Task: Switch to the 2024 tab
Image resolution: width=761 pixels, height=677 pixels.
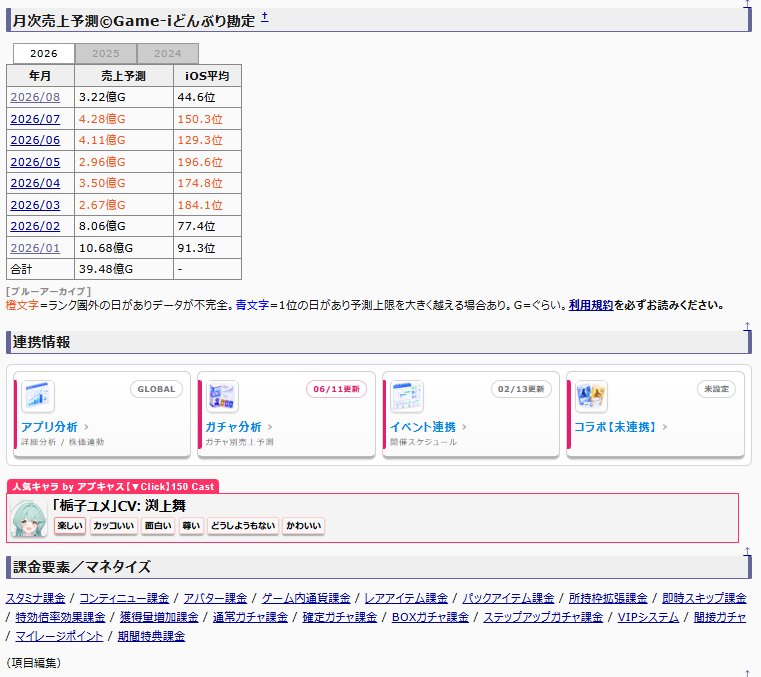Action: click(168, 53)
